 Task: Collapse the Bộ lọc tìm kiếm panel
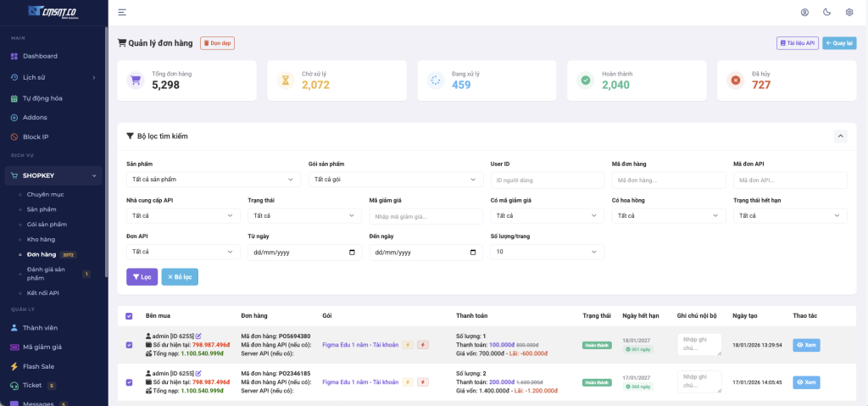(840, 136)
